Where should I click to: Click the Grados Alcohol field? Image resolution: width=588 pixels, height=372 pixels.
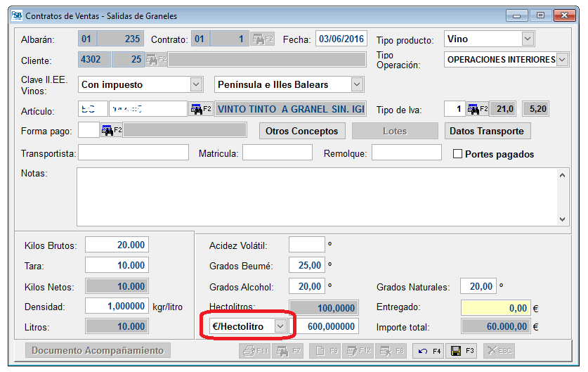coord(307,286)
